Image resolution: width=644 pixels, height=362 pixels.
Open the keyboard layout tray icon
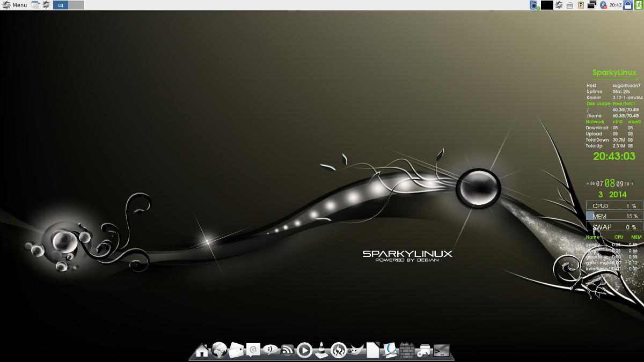tap(570, 5)
